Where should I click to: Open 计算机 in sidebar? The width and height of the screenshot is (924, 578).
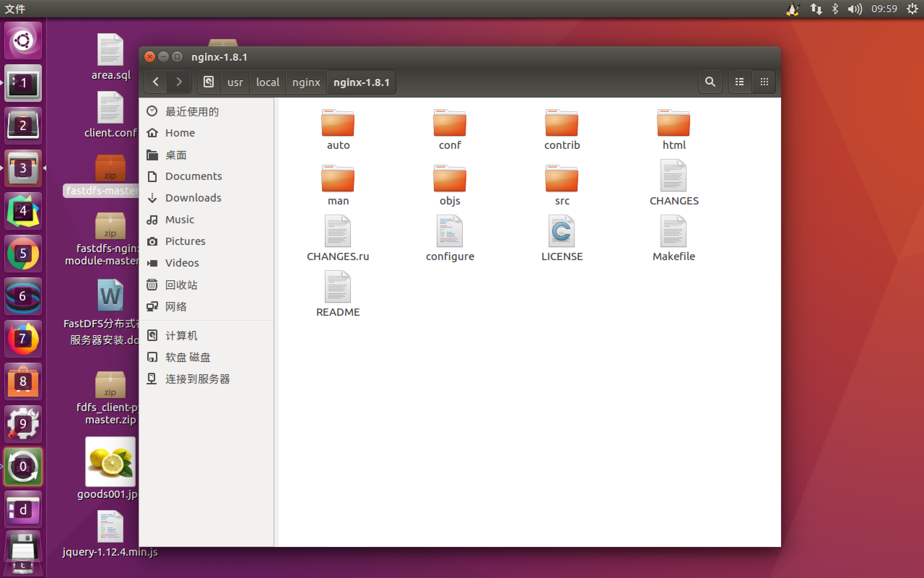click(x=206, y=336)
